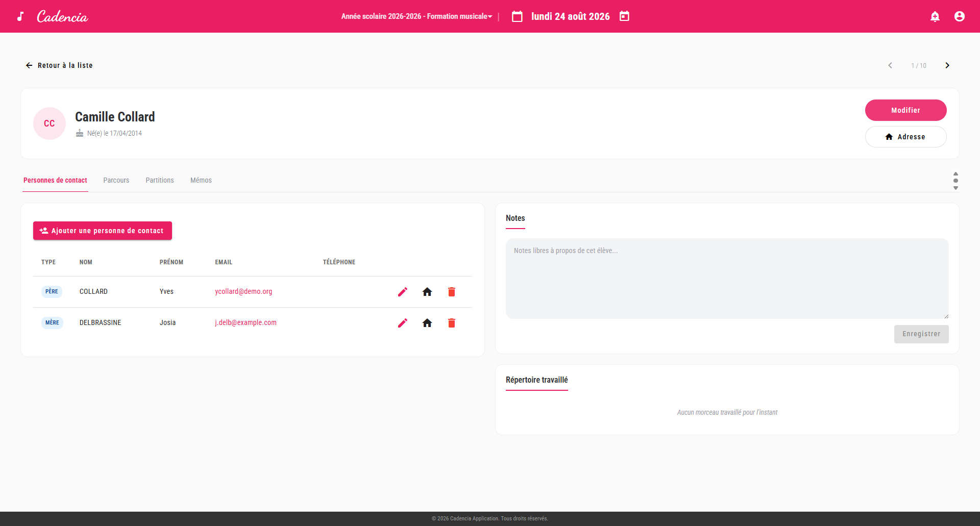The width and height of the screenshot is (980, 526).
Task: Click the MÈRE type badge
Action: click(52, 322)
